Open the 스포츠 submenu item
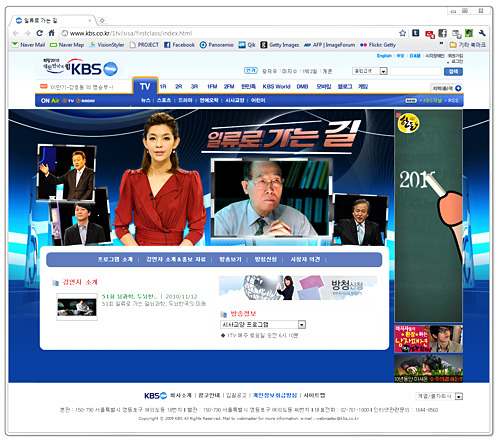This screenshot has height=440, width=500. tap(164, 100)
